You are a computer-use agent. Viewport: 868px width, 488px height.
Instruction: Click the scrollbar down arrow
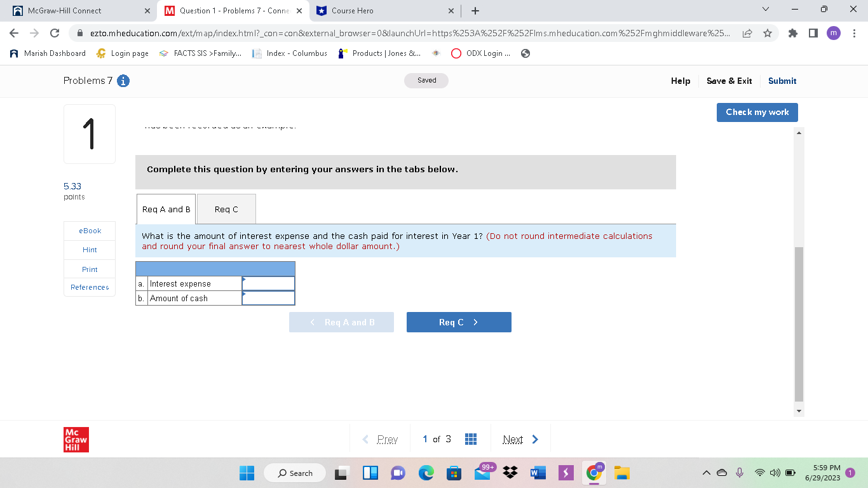pos(799,410)
